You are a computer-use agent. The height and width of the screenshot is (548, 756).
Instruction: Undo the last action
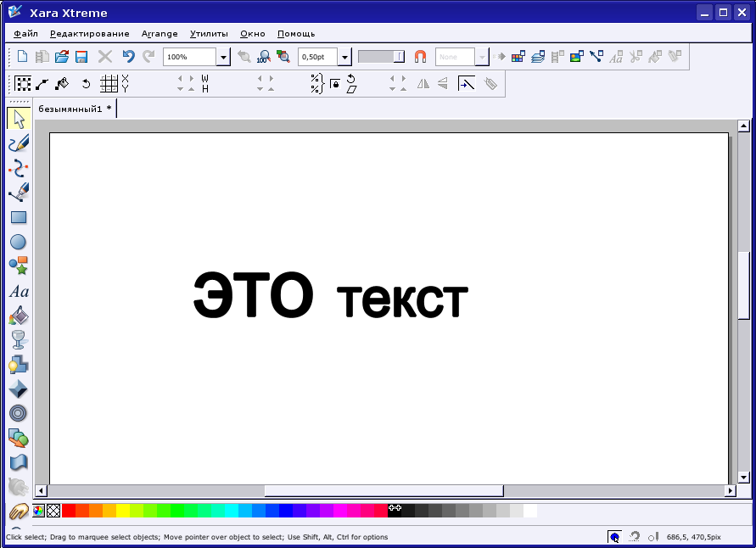(x=128, y=57)
